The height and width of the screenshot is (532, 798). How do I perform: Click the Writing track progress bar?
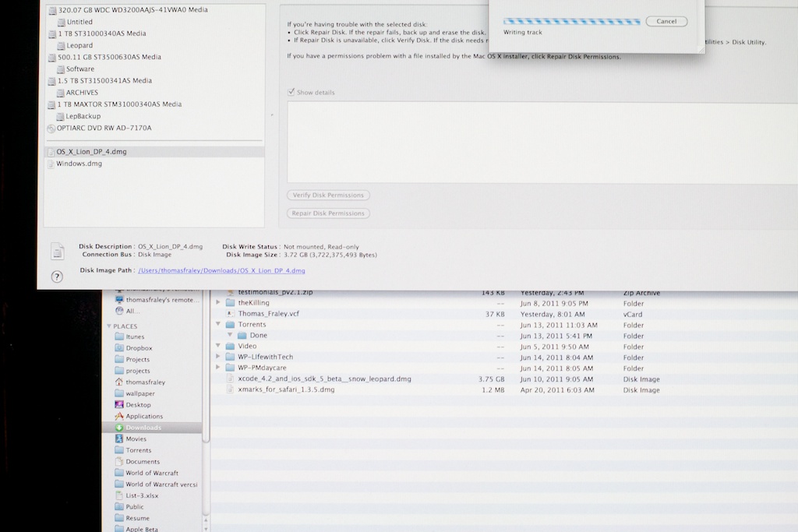click(571, 21)
